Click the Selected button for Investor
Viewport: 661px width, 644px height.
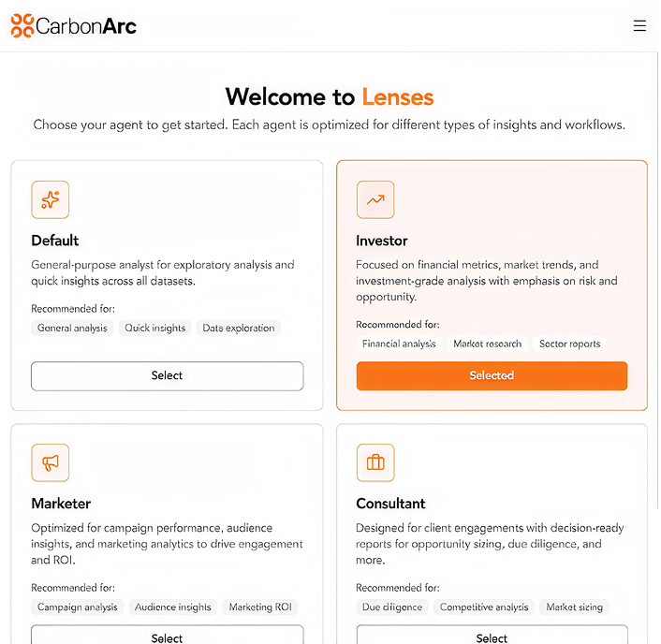click(x=492, y=375)
